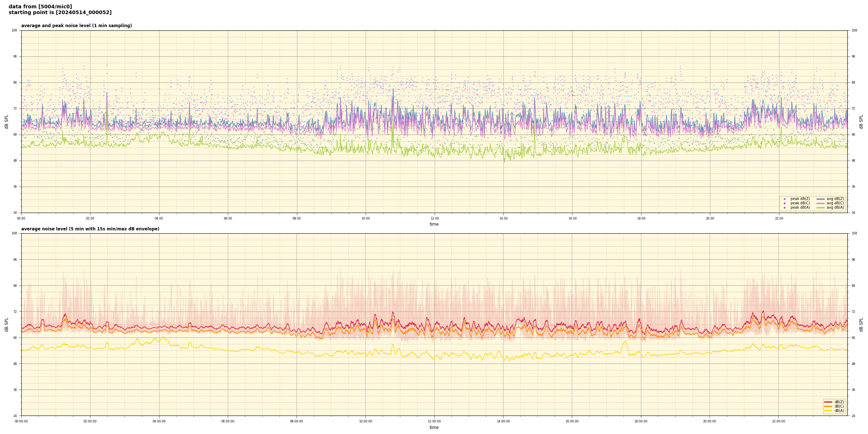Viewport: 868px width, 434px height.
Task: Click the 'average noise level (5 min' chart title
Action: (90, 229)
